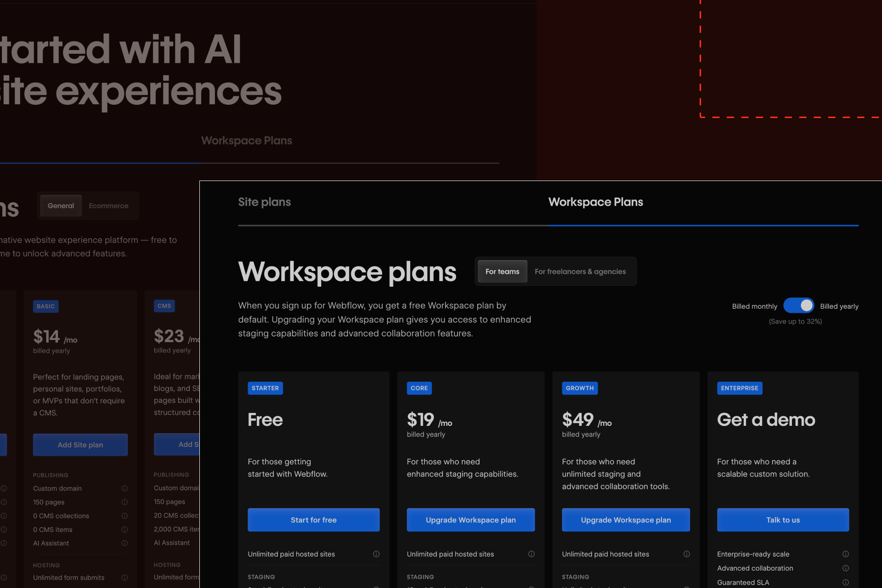Click Advanced collaboration feature text

coord(755,568)
